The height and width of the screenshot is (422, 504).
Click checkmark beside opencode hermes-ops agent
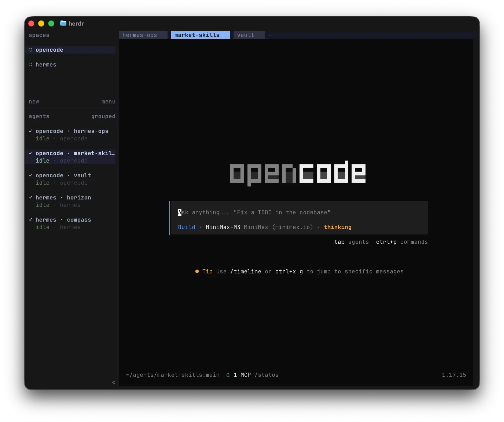click(x=30, y=131)
